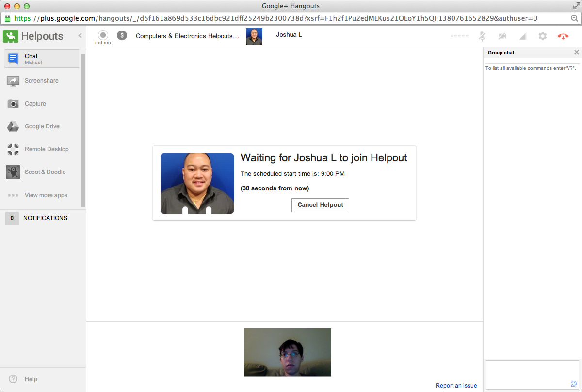Viewport: 582px width, 392px height.
Task: Open the Screenshare app
Action: pos(42,81)
